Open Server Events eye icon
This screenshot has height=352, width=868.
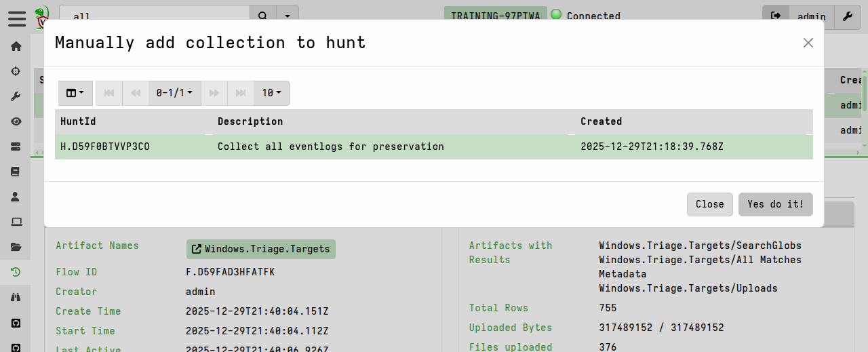[x=16, y=121]
